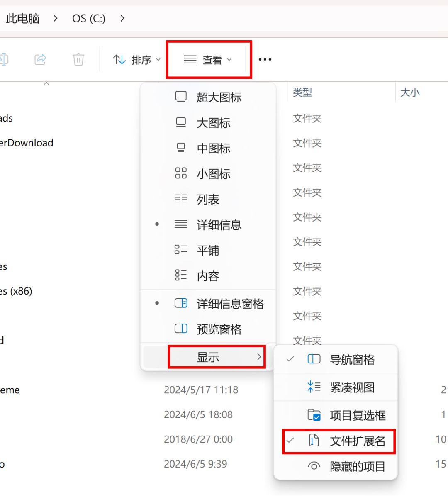Click the share toolbar icon
The image size is (448, 497).
40,59
